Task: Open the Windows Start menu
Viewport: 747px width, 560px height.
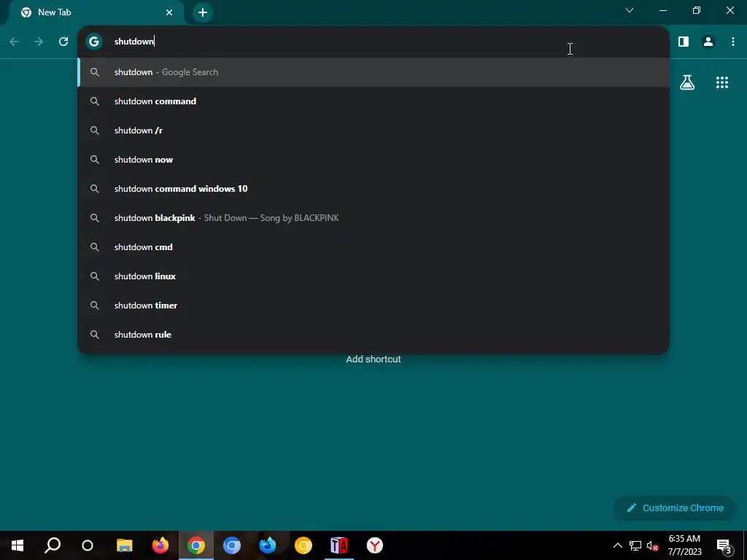Action: tap(18, 545)
